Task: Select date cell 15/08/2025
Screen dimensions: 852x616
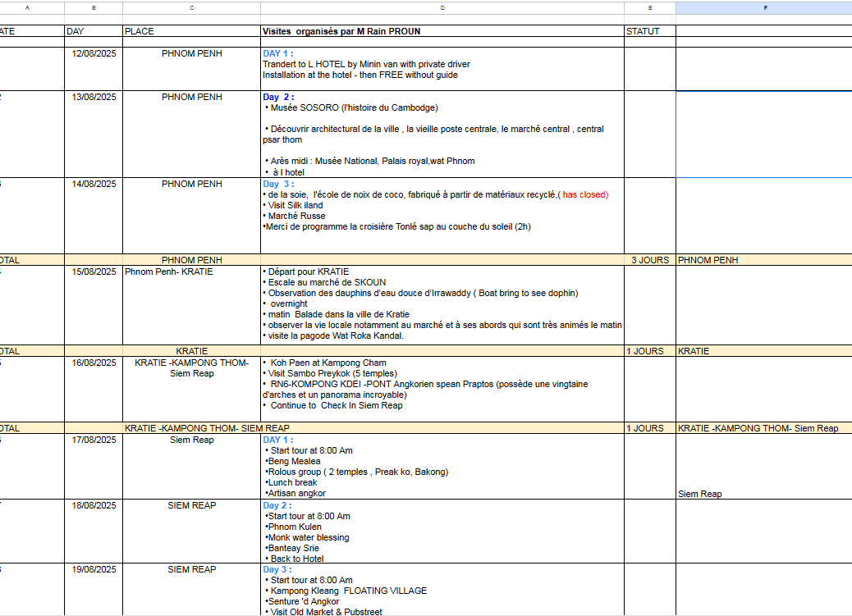Action: tap(94, 305)
